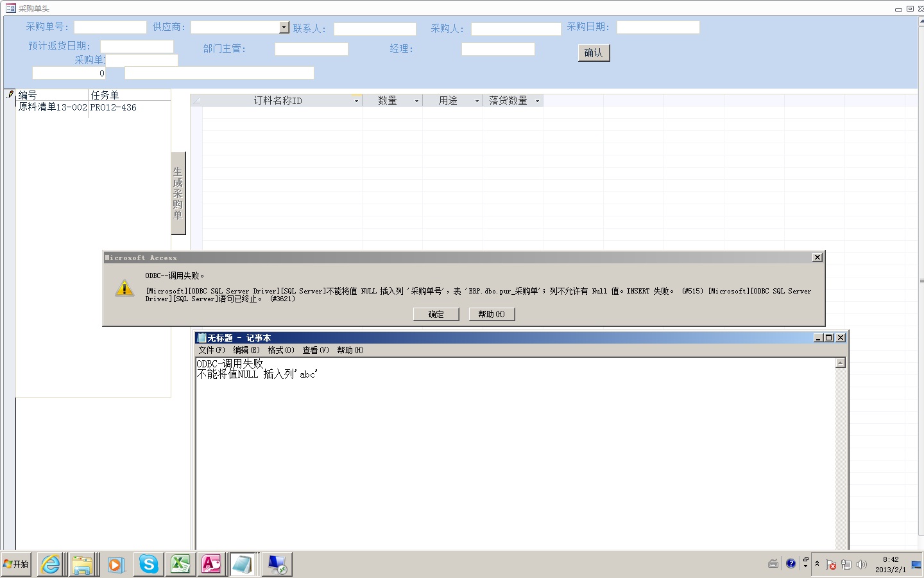Click the 采购单号 input field
This screenshot has height=578, width=924.
coord(110,27)
